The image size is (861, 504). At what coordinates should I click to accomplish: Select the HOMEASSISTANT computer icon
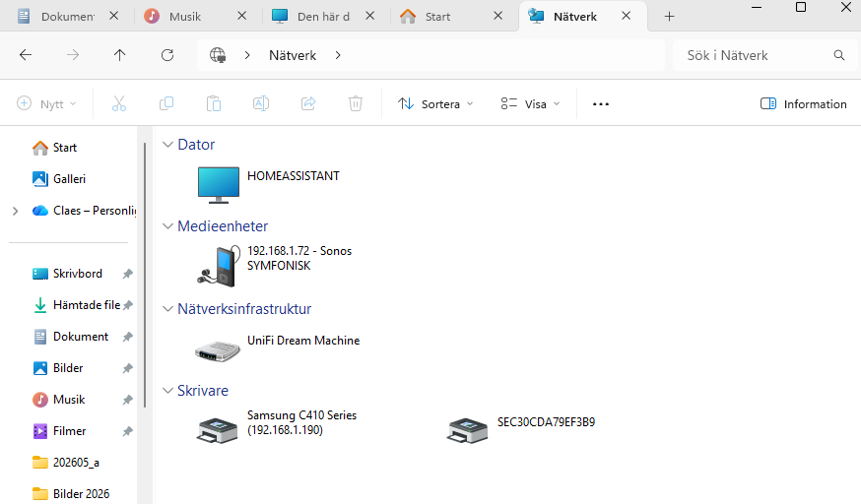click(219, 185)
